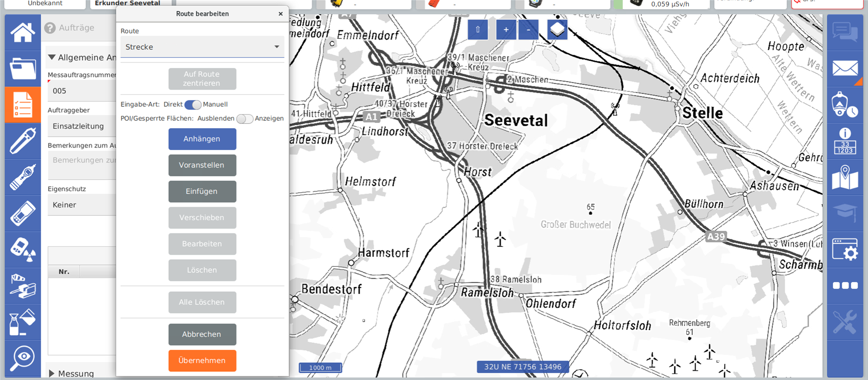868x380 pixels.
Task: Click Auf Route zentrieren button
Action: click(202, 79)
